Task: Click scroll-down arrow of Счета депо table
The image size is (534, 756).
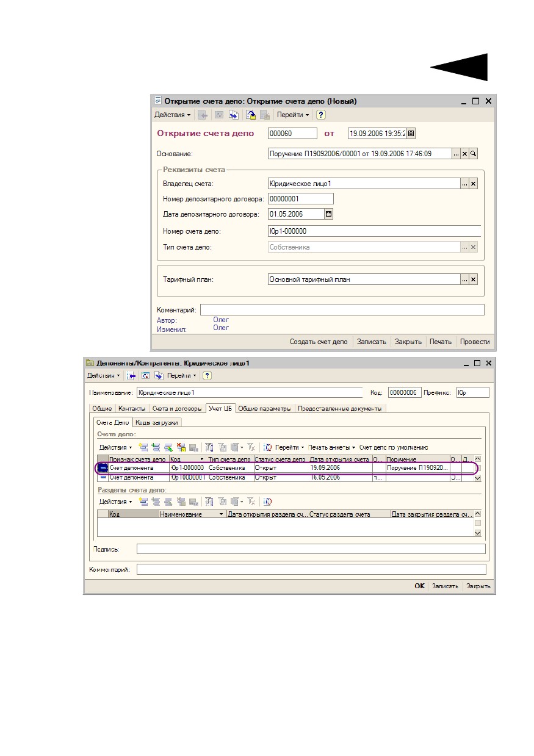Action: 477,478
